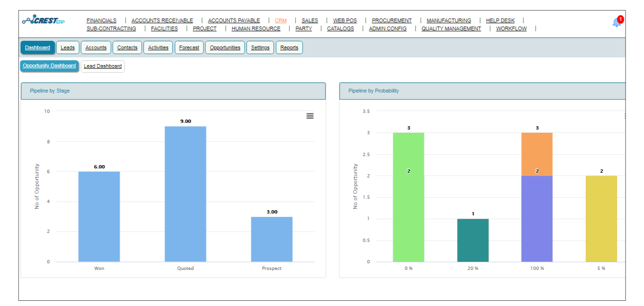Viewport: 644px width, 306px height.
Task: Click the green 0% bar segment
Action: (x=409, y=199)
